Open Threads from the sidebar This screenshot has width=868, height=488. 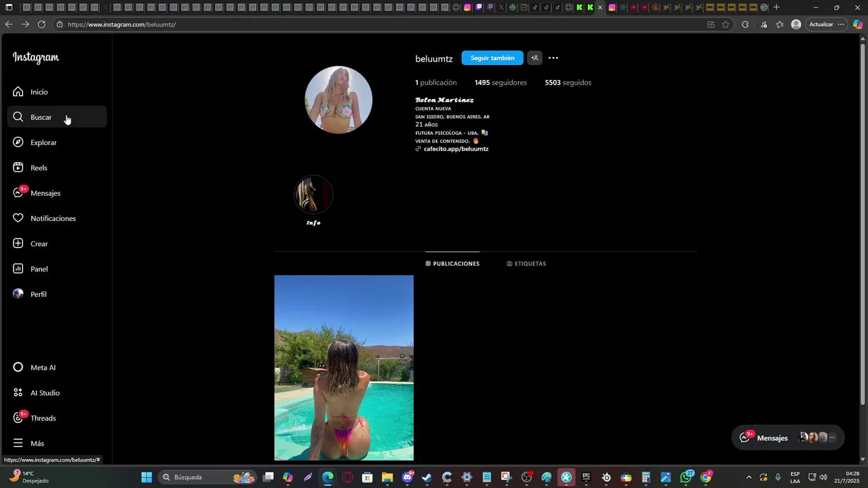(x=57, y=418)
